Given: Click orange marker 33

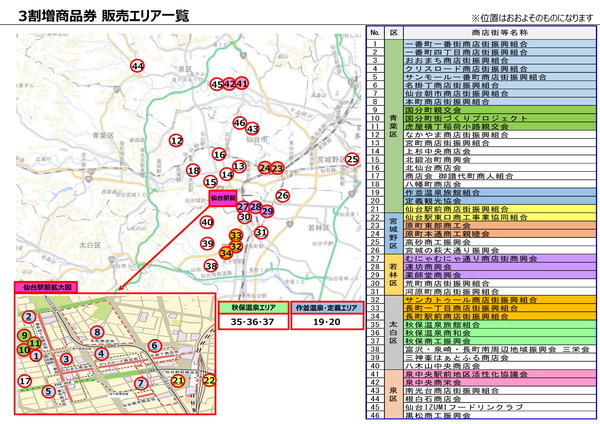Looking at the screenshot, I should [236, 235].
